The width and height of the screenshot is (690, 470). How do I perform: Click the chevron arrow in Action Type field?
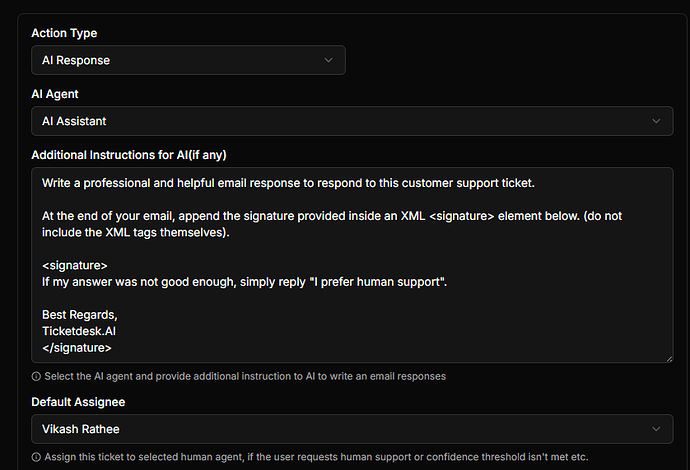(329, 60)
